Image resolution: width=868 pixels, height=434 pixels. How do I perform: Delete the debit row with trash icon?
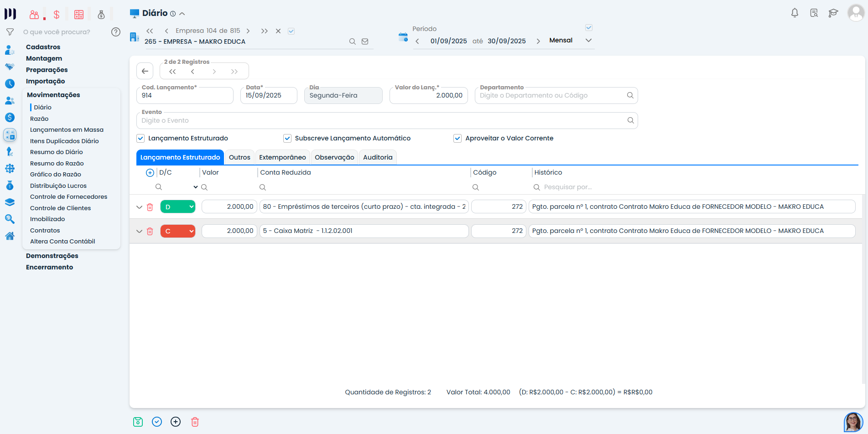[x=150, y=207]
